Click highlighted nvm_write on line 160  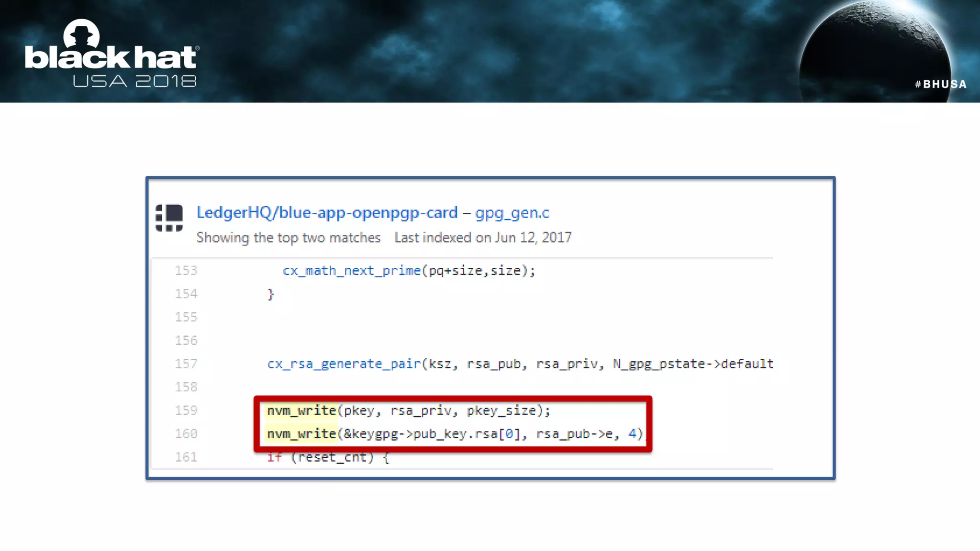point(301,434)
